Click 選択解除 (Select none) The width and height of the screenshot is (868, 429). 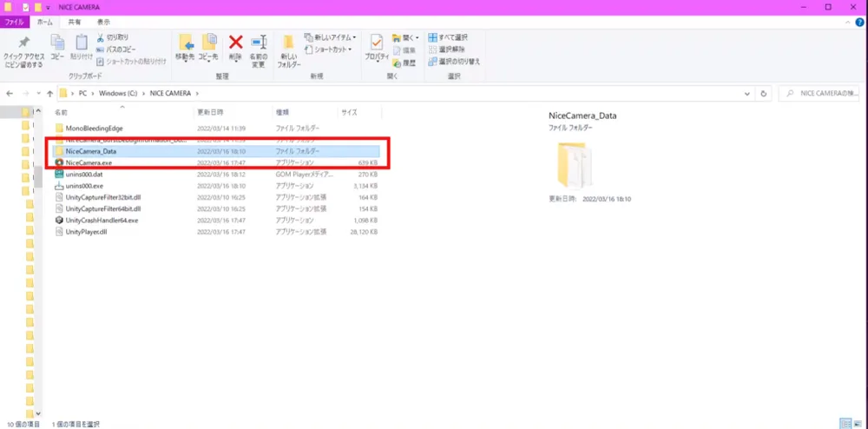point(447,49)
